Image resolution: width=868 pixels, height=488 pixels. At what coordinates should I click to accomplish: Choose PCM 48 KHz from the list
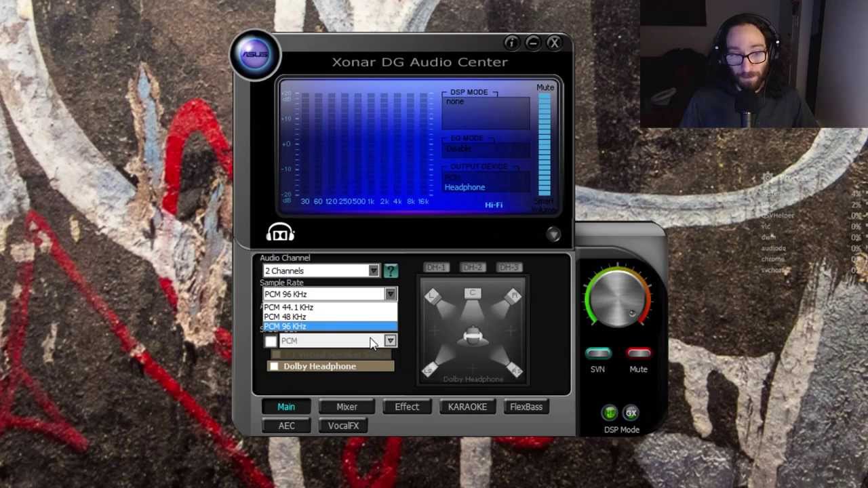330,317
